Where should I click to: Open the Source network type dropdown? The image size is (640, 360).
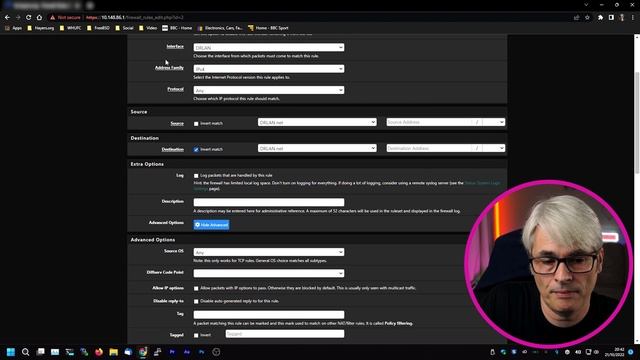[317, 122]
